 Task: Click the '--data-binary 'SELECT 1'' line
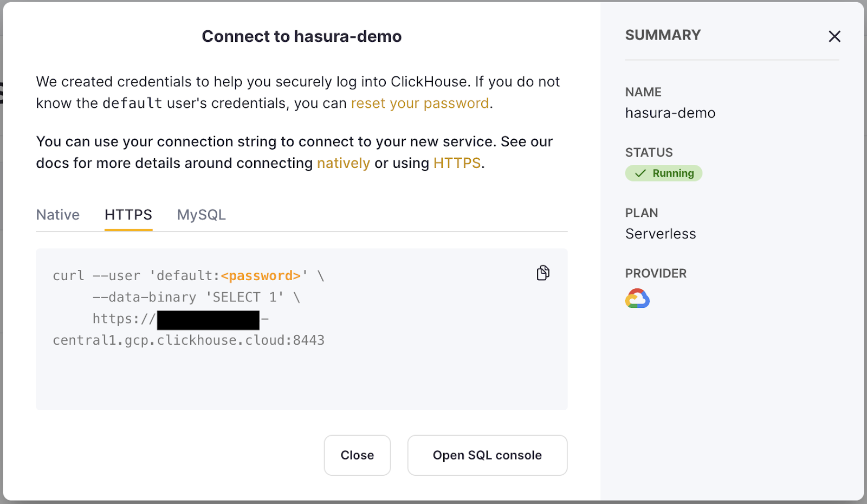click(196, 297)
